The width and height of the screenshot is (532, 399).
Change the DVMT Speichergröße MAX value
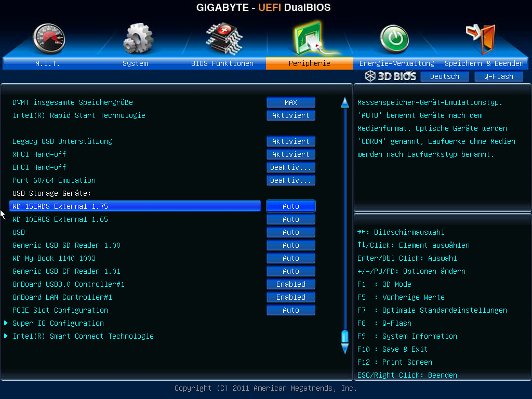coord(291,102)
